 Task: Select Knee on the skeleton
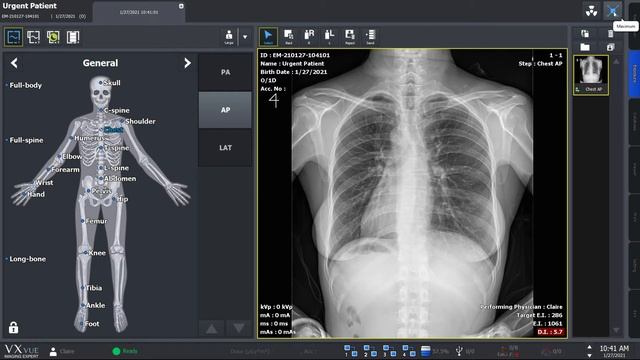(96, 253)
